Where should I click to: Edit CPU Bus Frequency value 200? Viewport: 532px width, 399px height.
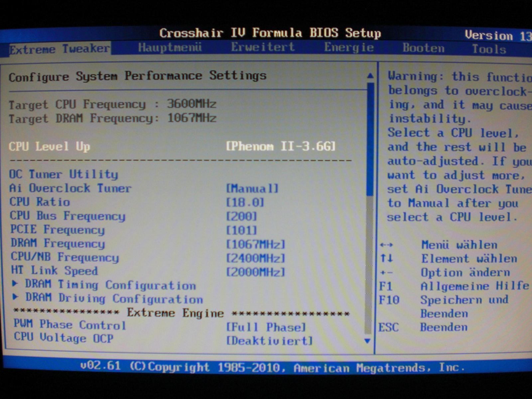(241, 216)
